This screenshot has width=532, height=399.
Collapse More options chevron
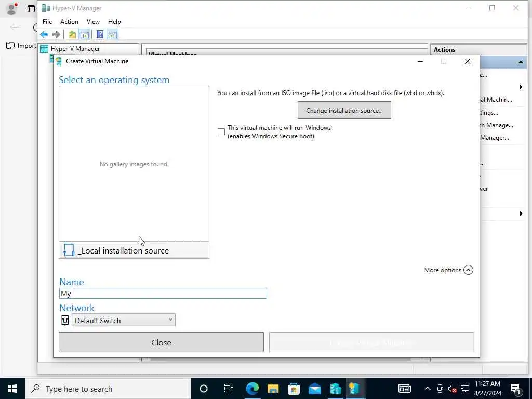tap(468, 270)
